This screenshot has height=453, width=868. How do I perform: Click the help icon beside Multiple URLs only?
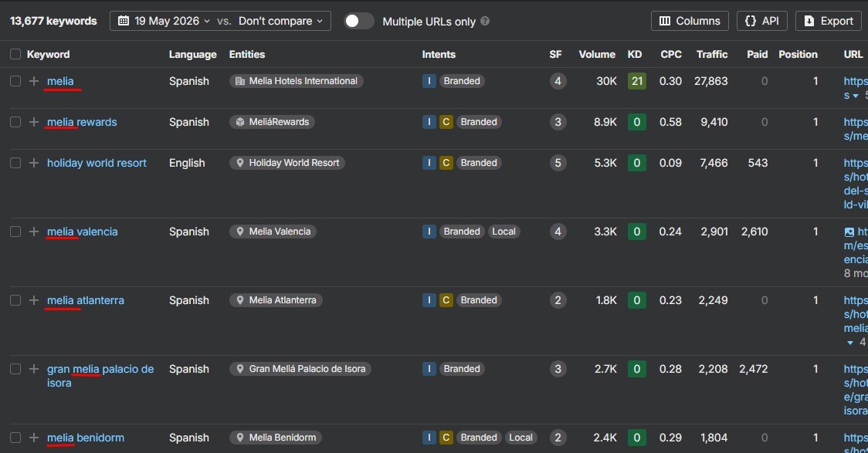[x=485, y=21]
